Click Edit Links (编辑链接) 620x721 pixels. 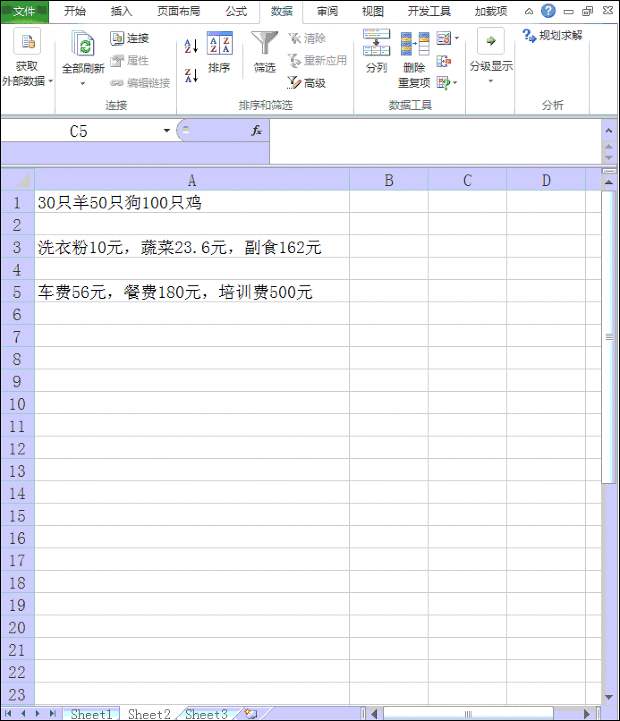[140, 83]
